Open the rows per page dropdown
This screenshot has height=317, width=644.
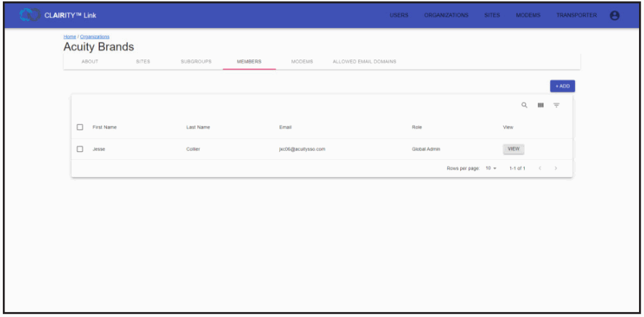coord(491,168)
